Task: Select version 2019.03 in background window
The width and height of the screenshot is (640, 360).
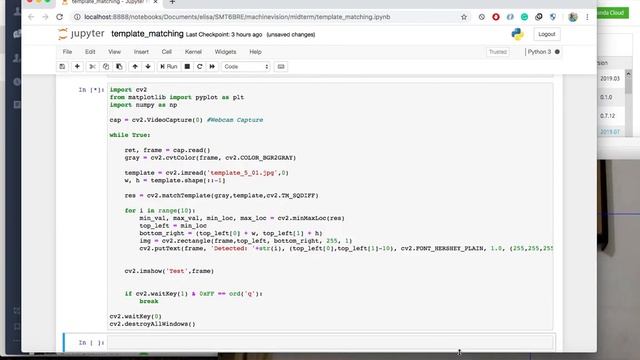Action: (x=610, y=78)
